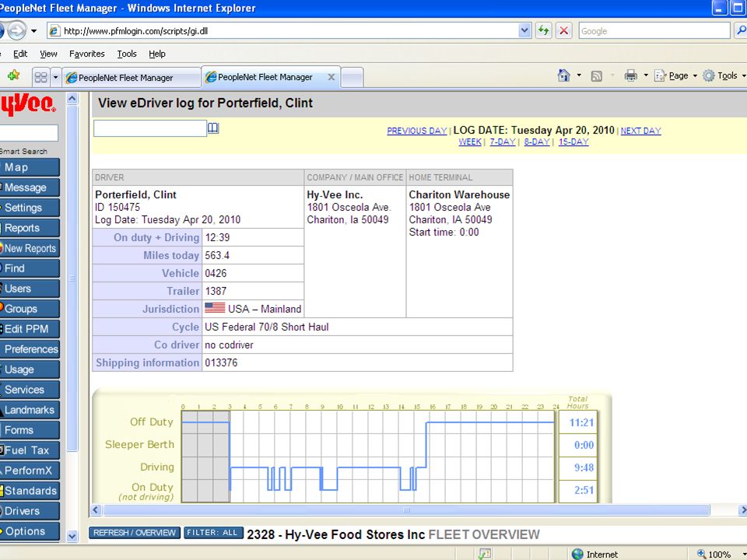The image size is (747, 560).
Task: Open Fuel Tax in the sidebar
Action: point(30,450)
